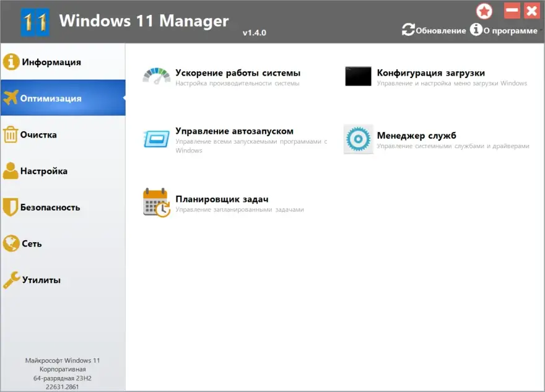Click the speedometer icon for system speedup
The height and width of the screenshot is (392, 545).
tap(157, 76)
